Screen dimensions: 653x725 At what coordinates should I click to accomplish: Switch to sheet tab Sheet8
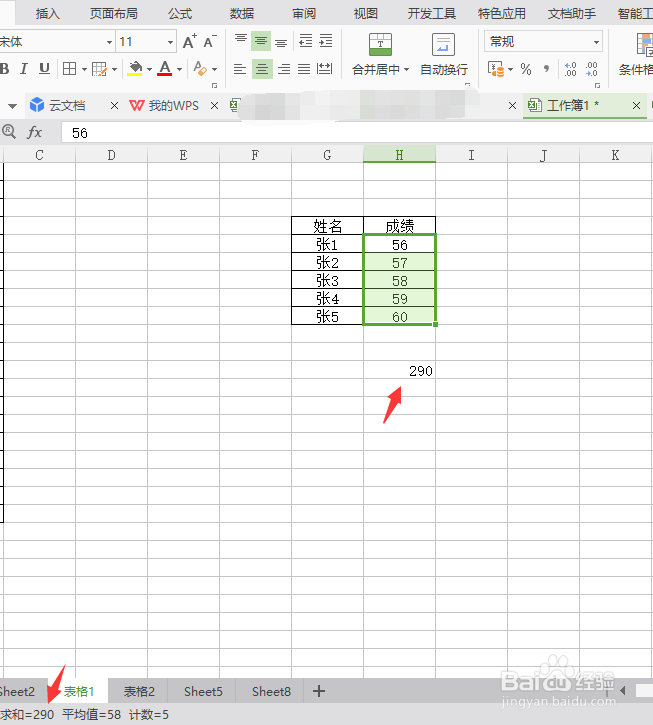271,691
